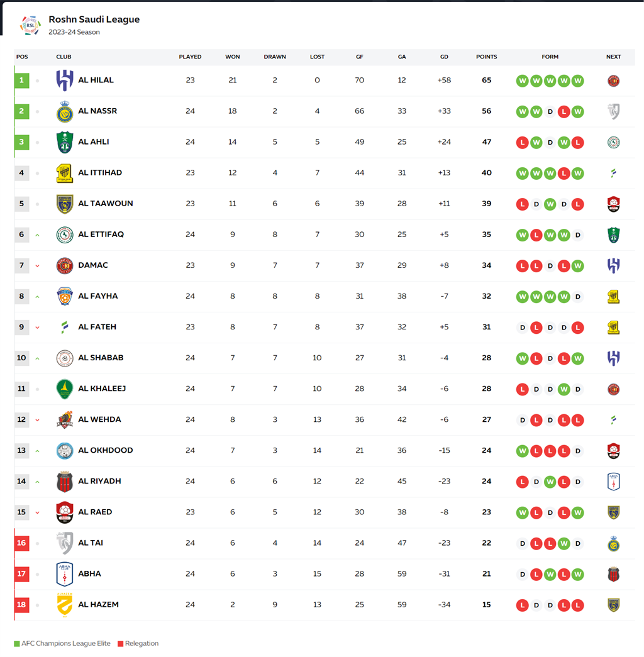Click the green up arrow beside Al Ettifaq
The height and width of the screenshot is (657, 644).
pyautogui.click(x=38, y=235)
